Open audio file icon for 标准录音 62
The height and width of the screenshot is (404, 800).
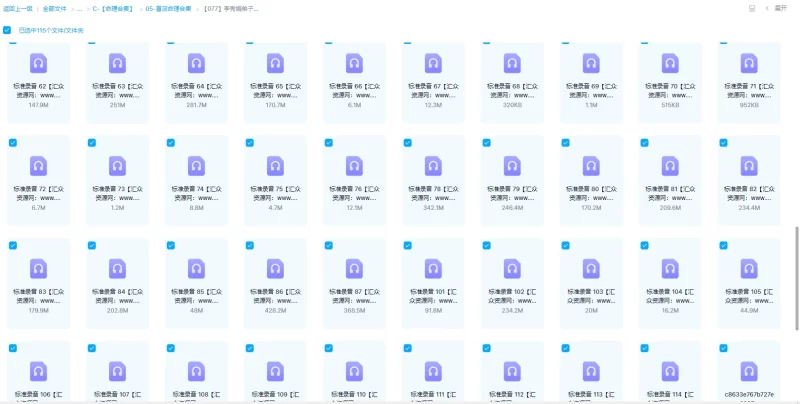38,62
